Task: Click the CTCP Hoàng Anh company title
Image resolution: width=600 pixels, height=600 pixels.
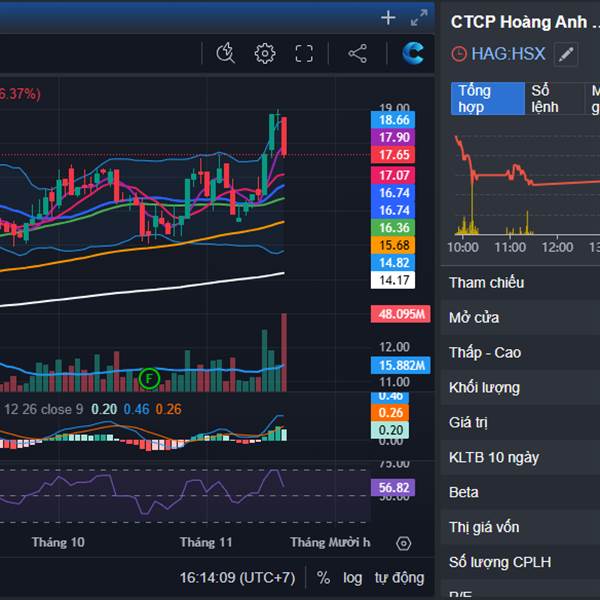Action: pos(525,22)
